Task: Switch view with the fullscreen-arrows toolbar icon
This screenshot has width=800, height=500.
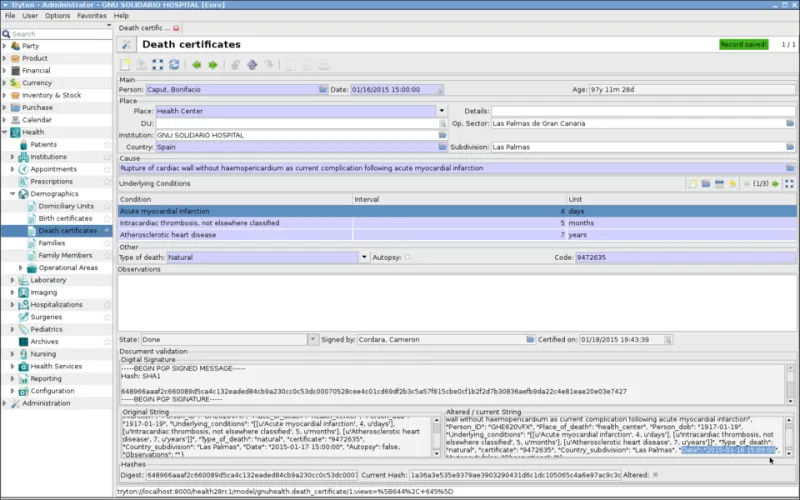Action: click(x=158, y=65)
